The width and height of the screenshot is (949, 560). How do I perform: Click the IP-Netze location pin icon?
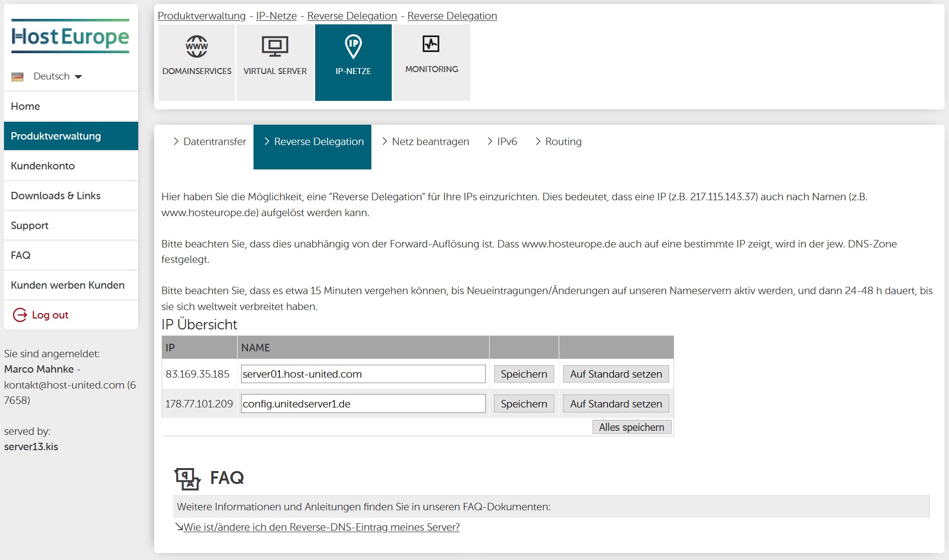coord(353,47)
